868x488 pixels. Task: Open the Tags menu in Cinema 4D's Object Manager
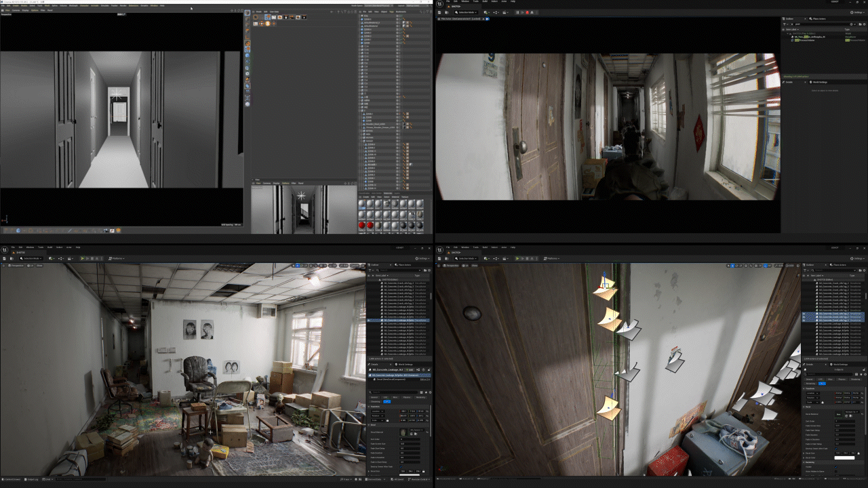[391, 12]
